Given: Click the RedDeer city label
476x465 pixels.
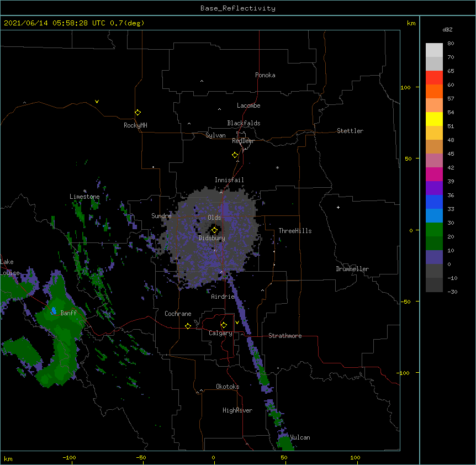Looking at the screenshot, I should (x=243, y=141).
